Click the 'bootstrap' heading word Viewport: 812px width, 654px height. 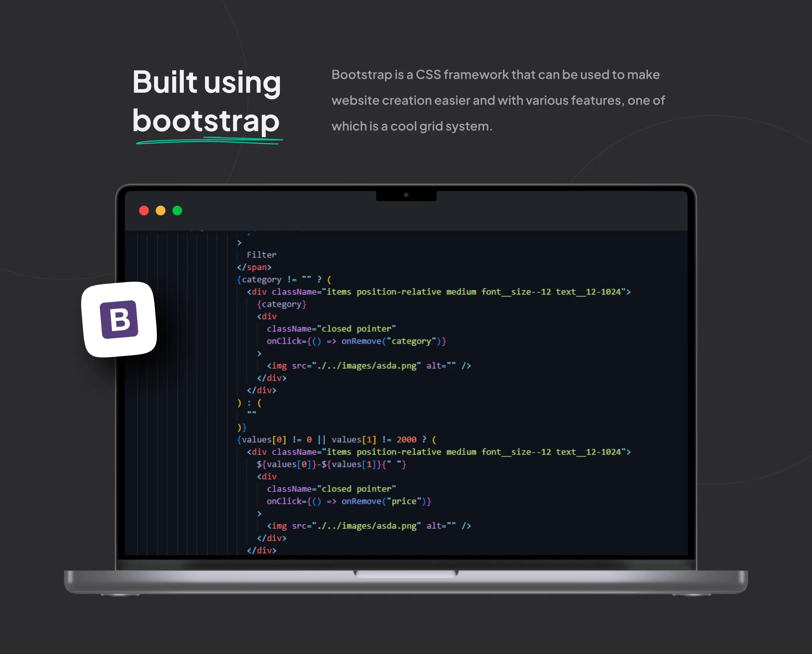[206, 120]
